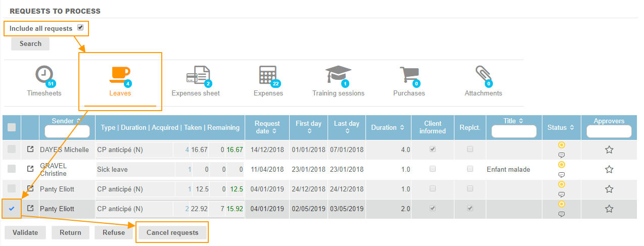644x246 pixels.
Task: Click the Title filter input box
Action: tap(514, 131)
